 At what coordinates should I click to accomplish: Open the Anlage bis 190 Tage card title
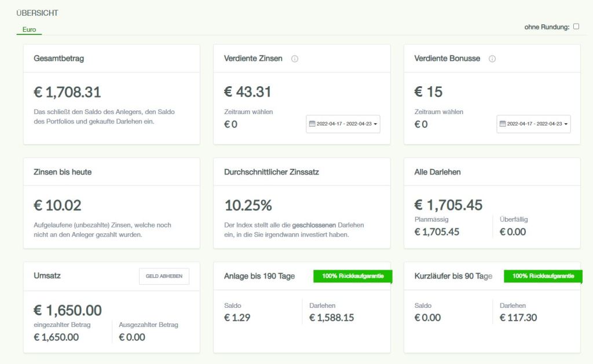click(x=259, y=276)
